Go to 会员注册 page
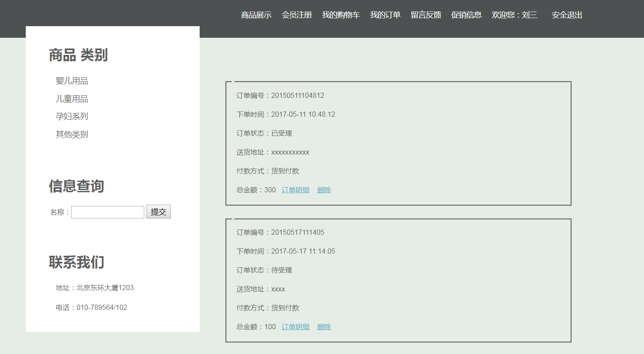The height and width of the screenshot is (354, 644). pos(296,15)
